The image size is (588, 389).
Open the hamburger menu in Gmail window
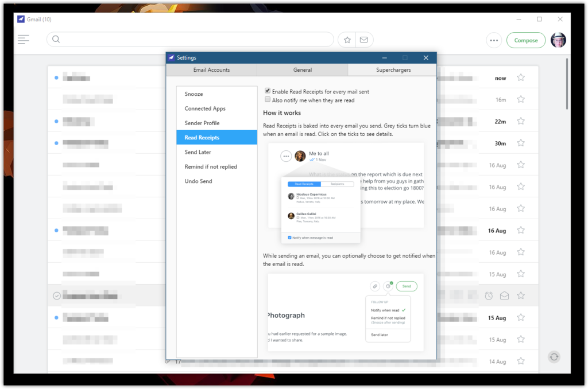click(x=23, y=40)
